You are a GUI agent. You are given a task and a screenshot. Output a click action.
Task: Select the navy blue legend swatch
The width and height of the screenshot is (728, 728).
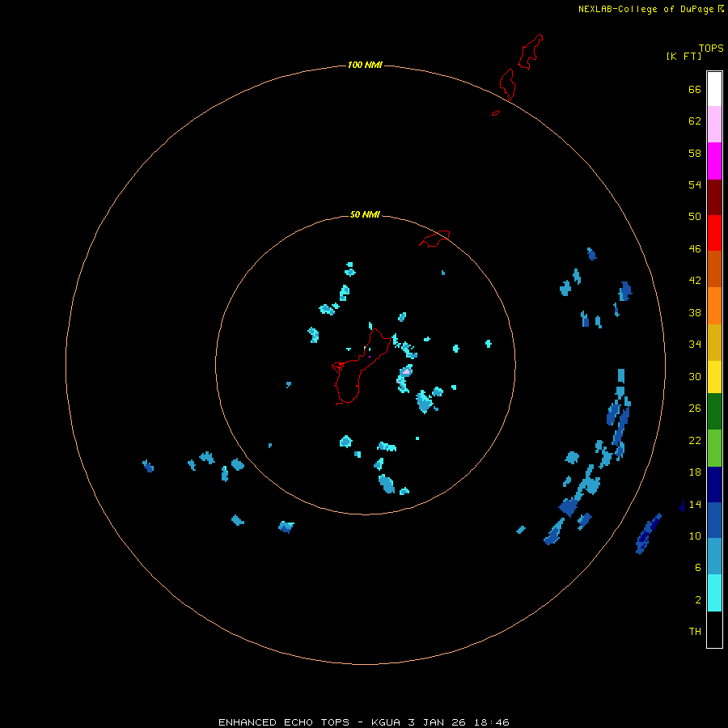(714, 485)
